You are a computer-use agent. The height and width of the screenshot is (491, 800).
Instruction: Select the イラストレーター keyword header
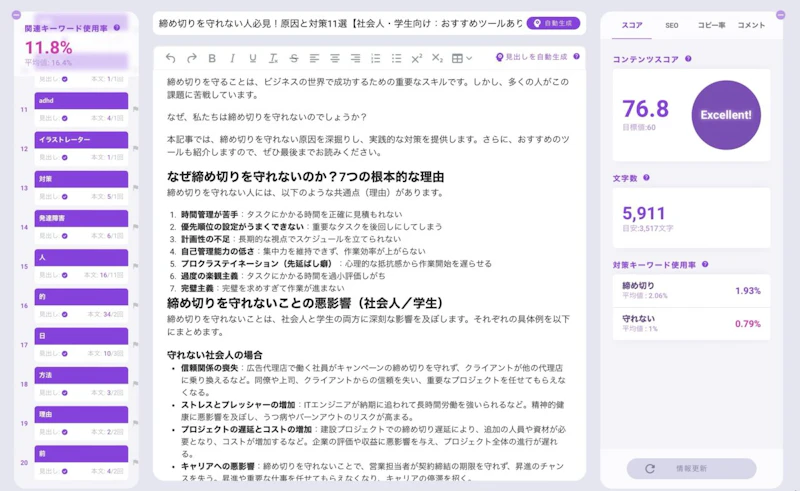point(81,140)
